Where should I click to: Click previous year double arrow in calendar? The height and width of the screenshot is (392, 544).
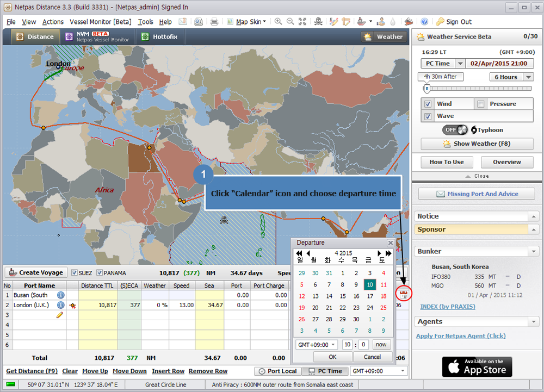pyautogui.click(x=299, y=253)
